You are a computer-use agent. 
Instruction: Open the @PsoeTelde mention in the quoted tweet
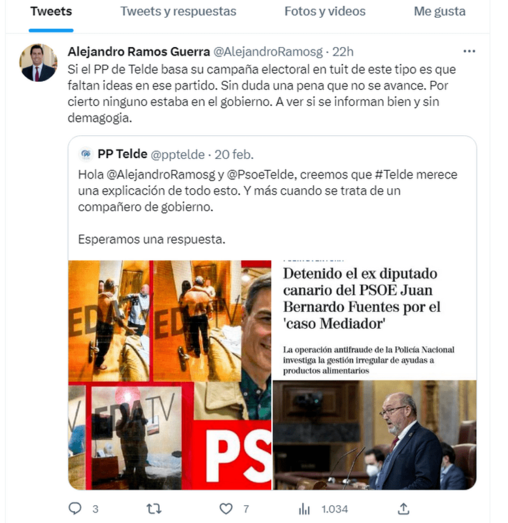(x=260, y=174)
